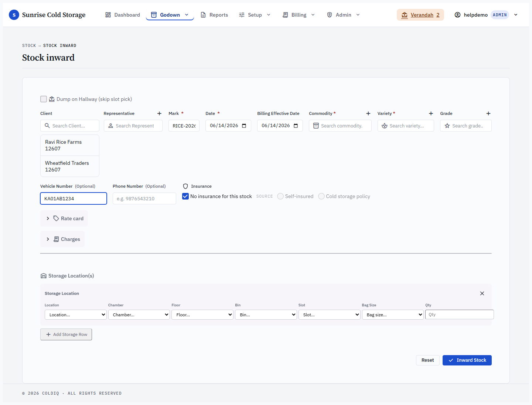Click the Phone Number field
The width and height of the screenshot is (532, 405).
point(144,198)
